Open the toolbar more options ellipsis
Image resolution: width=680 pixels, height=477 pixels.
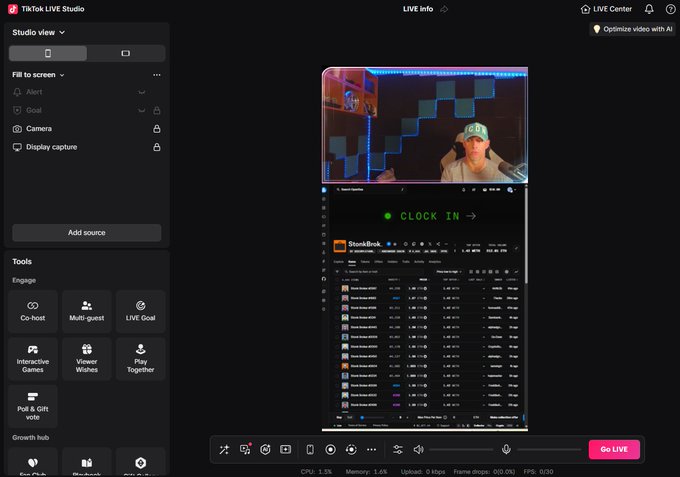click(372, 450)
